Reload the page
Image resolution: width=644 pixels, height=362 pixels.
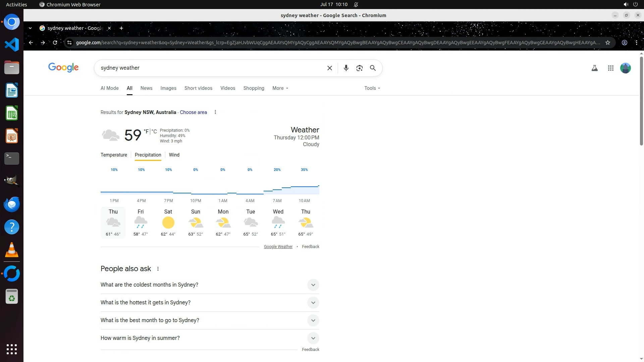point(55,43)
